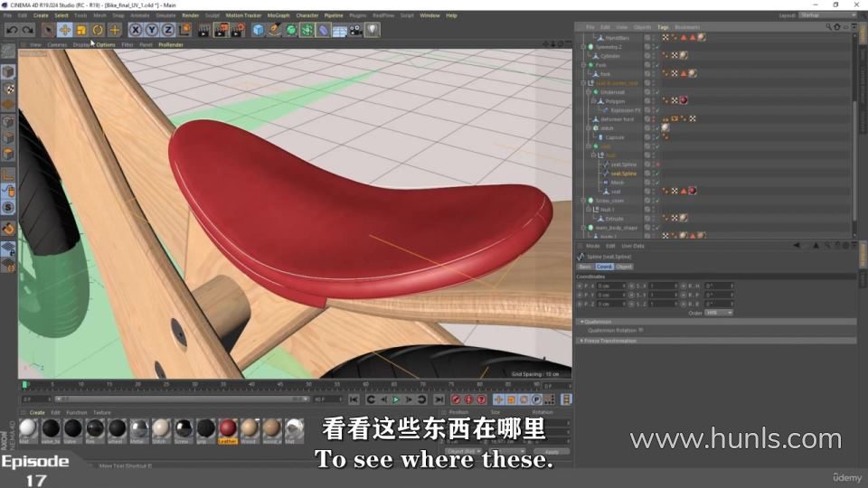The image size is (868, 488).
Task: Select the Move tool in toolbar
Action: pyautogui.click(x=64, y=30)
